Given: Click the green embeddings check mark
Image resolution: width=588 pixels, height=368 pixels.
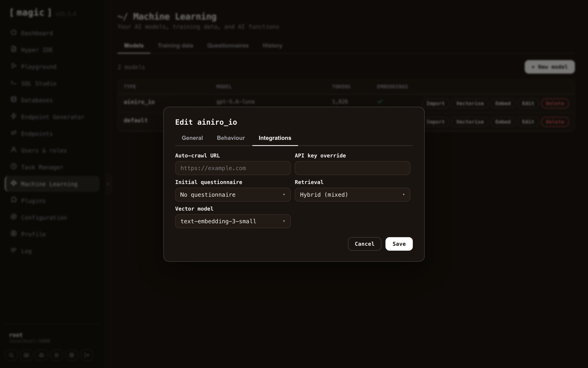Looking at the screenshot, I should [x=380, y=102].
